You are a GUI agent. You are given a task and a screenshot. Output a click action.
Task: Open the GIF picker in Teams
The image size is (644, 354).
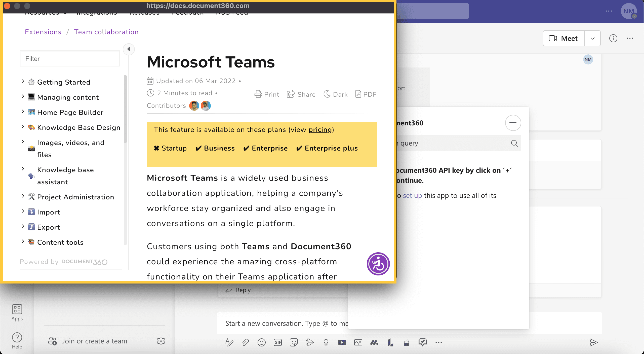278,342
